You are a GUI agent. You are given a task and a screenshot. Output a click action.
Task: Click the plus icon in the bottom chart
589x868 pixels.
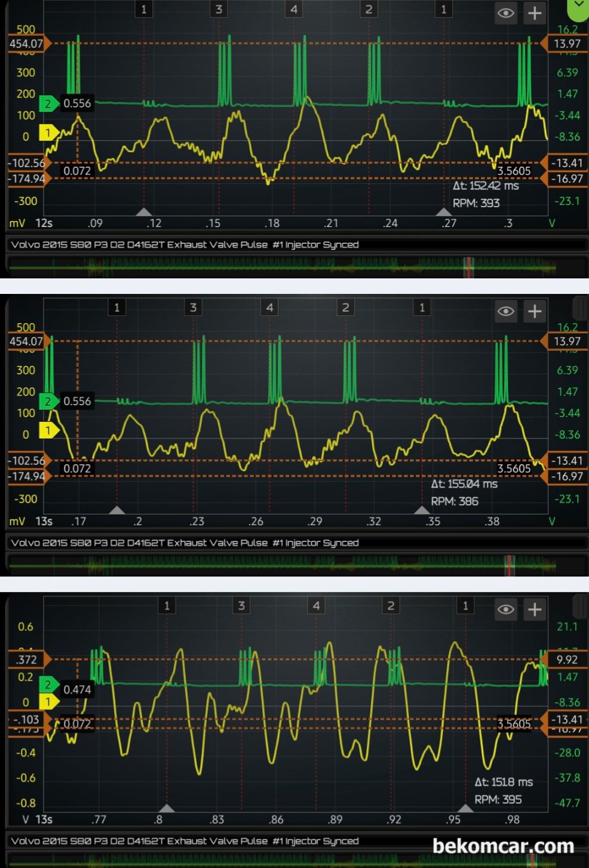[x=535, y=609]
